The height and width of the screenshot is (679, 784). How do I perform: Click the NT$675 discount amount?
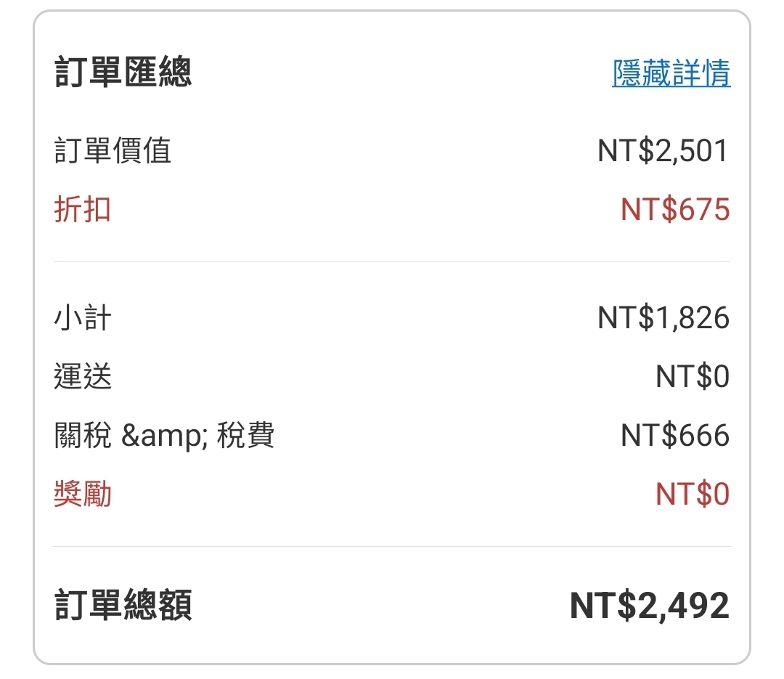click(675, 210)
